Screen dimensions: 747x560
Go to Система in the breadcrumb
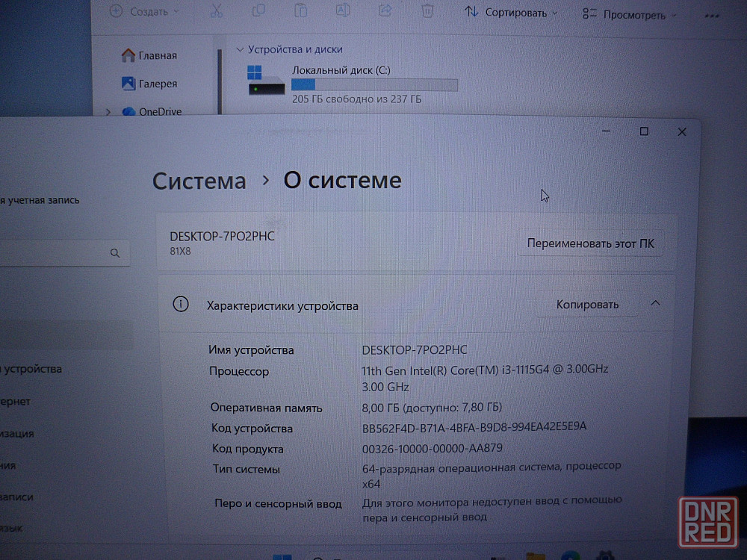coord(199,181)
